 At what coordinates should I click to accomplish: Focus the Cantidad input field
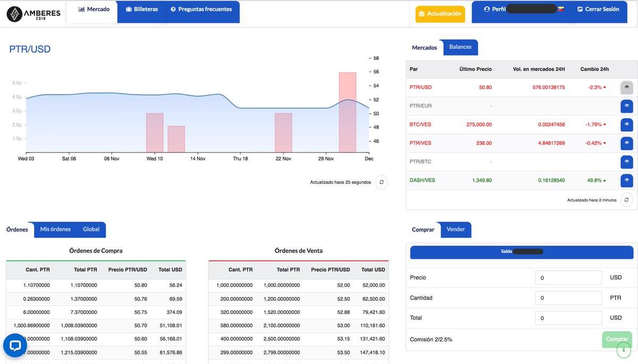pos(568,298)
